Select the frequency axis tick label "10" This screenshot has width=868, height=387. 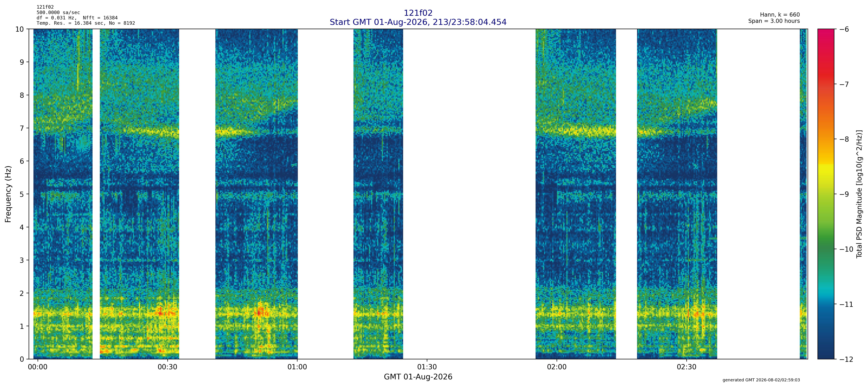(20, 29)
